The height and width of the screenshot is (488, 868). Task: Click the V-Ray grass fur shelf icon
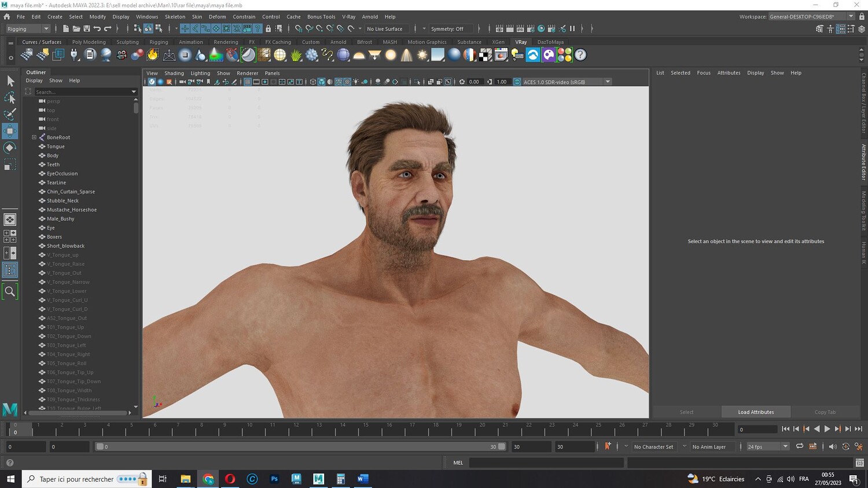point(296,55)
